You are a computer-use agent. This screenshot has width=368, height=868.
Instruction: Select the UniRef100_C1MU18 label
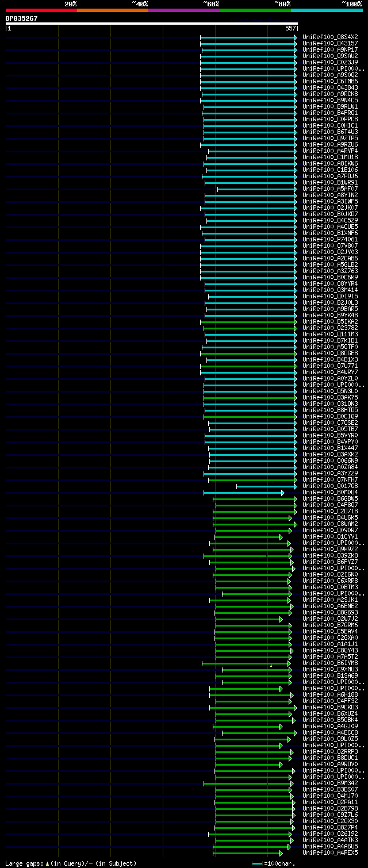[330, 157]
